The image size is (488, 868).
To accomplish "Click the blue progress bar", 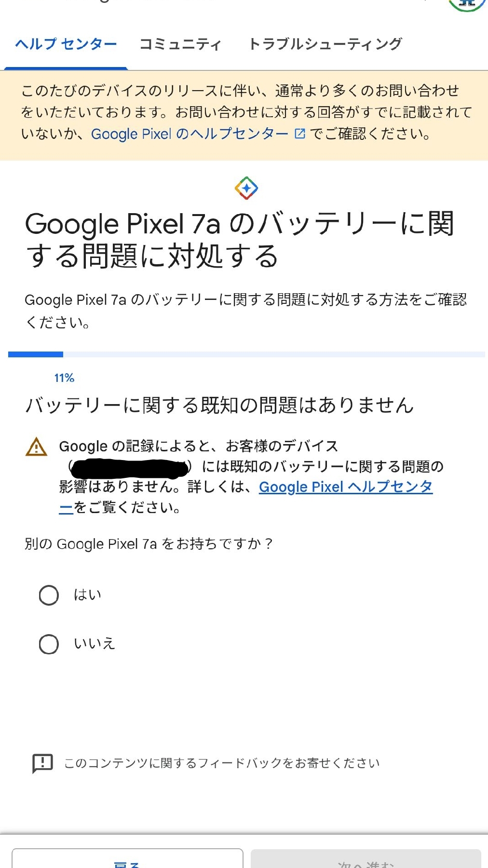I will [x=36, y=354].
